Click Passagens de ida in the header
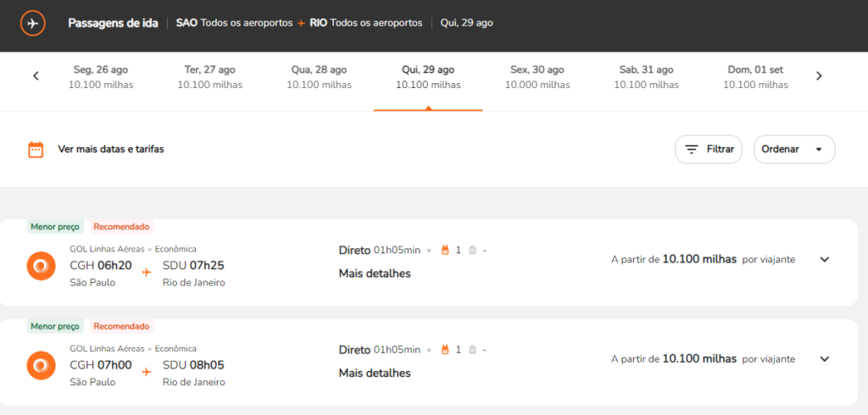Image resolution: width=868 pixels, height=415 pixels. pyautogui.click(x=113, y=23)
